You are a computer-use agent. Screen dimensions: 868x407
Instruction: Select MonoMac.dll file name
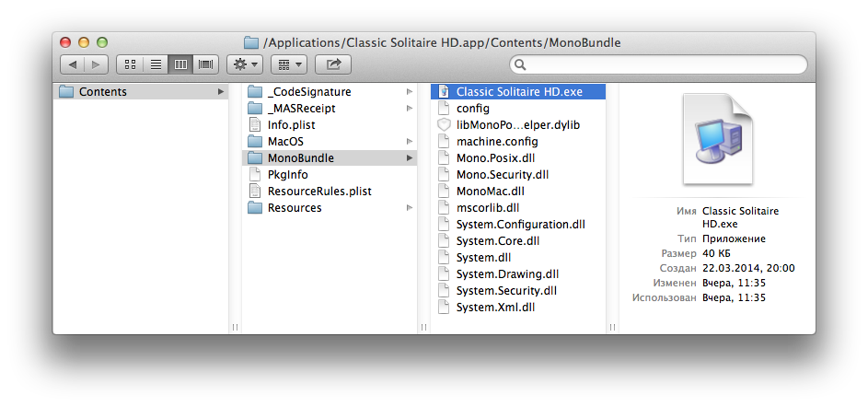pyautogui.click(x=490, y=192)
